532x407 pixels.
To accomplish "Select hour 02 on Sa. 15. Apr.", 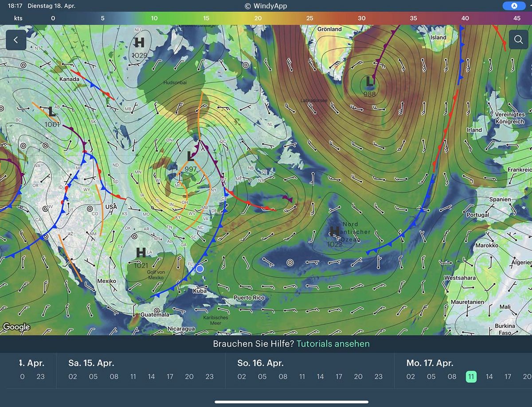I will [73, 377].
